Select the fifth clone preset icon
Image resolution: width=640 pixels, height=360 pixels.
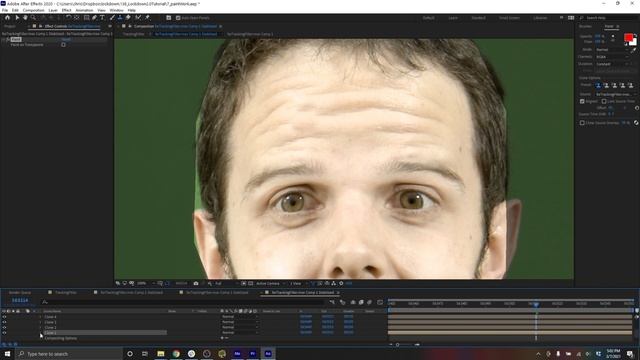click(631, 85)
